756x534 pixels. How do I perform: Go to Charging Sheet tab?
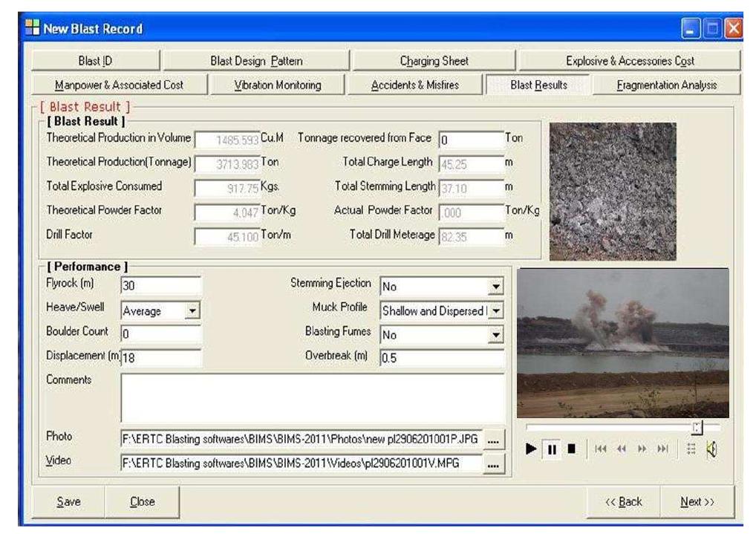coord(434,61)
